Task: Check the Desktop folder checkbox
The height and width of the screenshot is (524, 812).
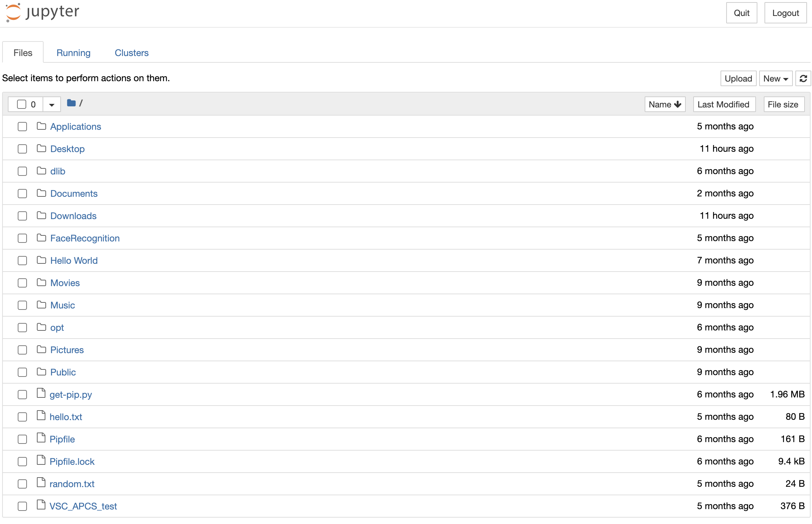Action: (22, 149)
